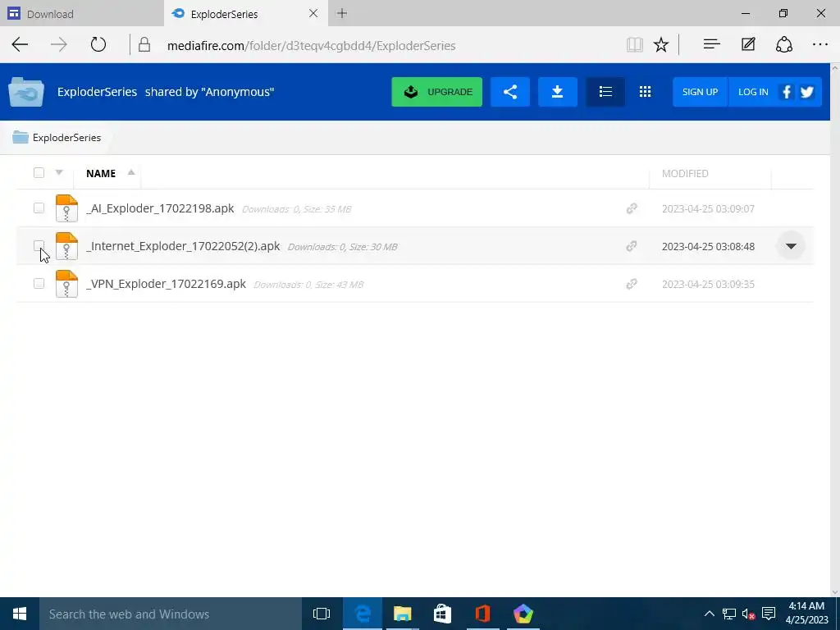Refresh the MediaFire page
The height and width of the screenshot is (630, 840).
tap(98, 44)
